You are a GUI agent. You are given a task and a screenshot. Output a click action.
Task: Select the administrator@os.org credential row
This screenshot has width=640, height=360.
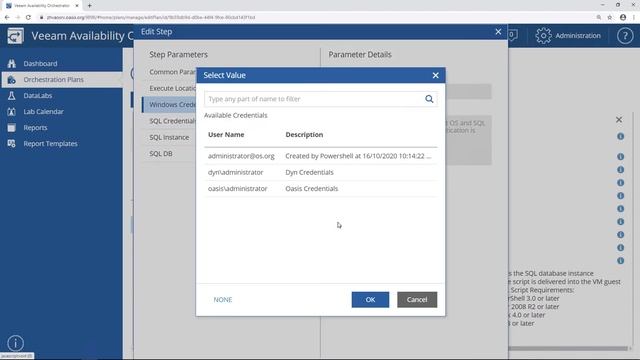pyautogui.click(x=320, y=156)
